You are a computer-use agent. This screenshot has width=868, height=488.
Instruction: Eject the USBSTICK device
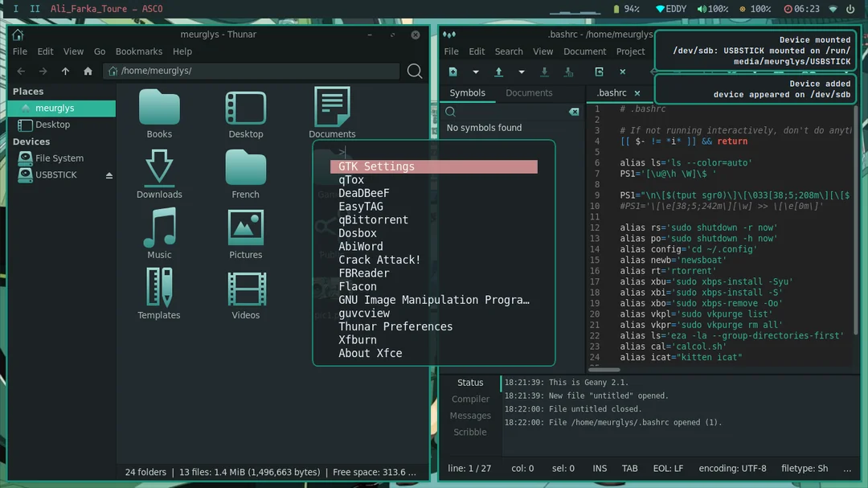coord(108,175)
